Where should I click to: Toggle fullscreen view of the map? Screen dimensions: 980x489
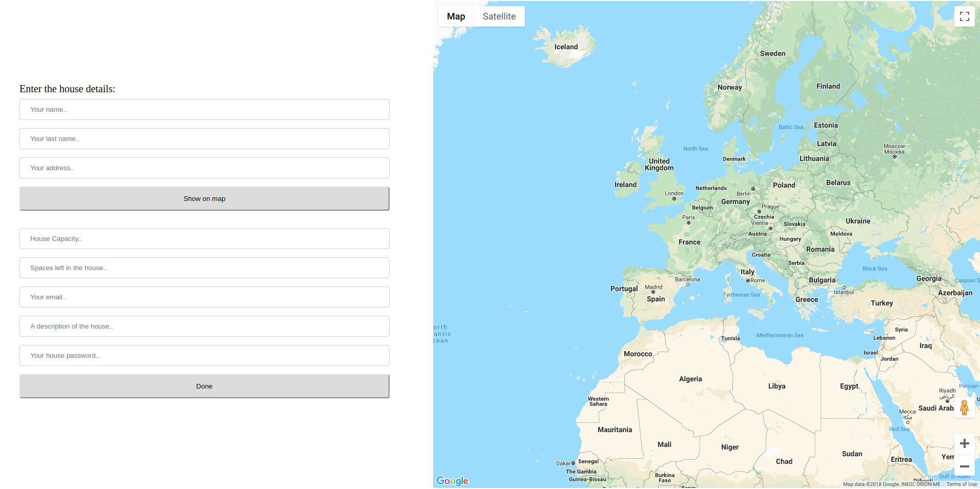click(964, 16)
